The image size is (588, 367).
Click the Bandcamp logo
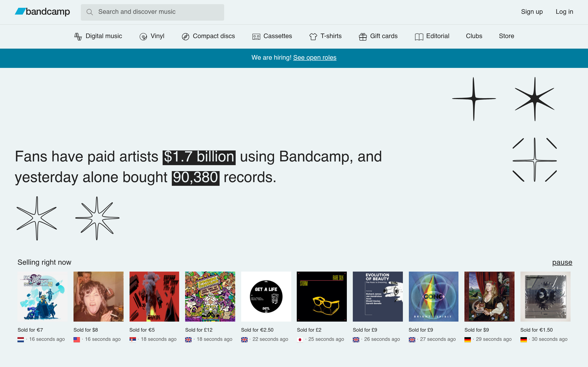[42, 12]
